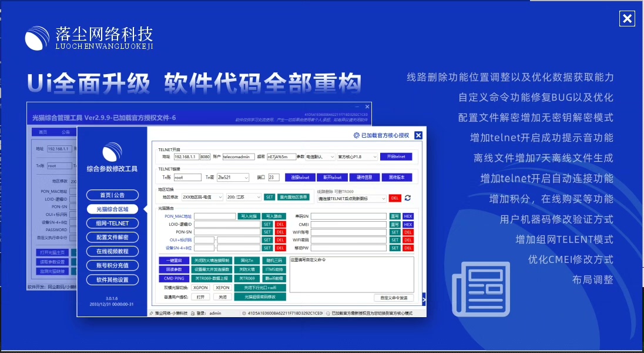Click 关闭 for 普通用户提权
The width and height of the screenshot is (644, 353).
click(223, 297)
